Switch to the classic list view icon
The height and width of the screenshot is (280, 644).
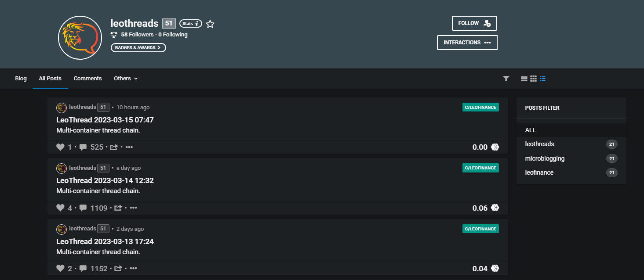(524, 79)
